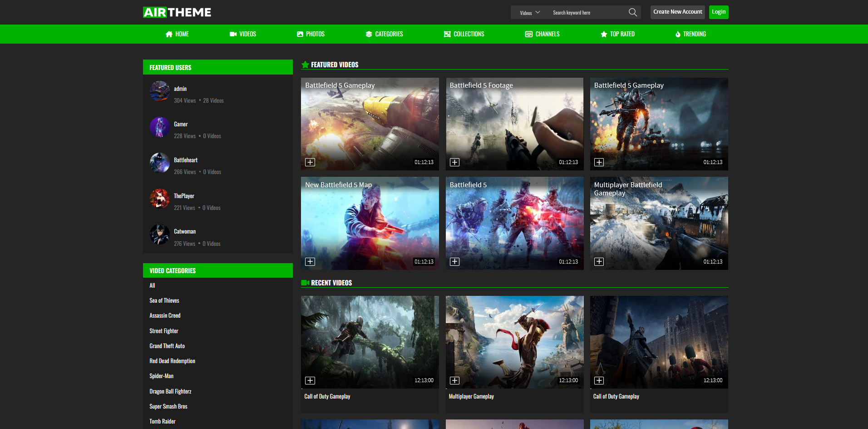
Task: Open Catwoman profile name link
Action: [x=185, y=231]
